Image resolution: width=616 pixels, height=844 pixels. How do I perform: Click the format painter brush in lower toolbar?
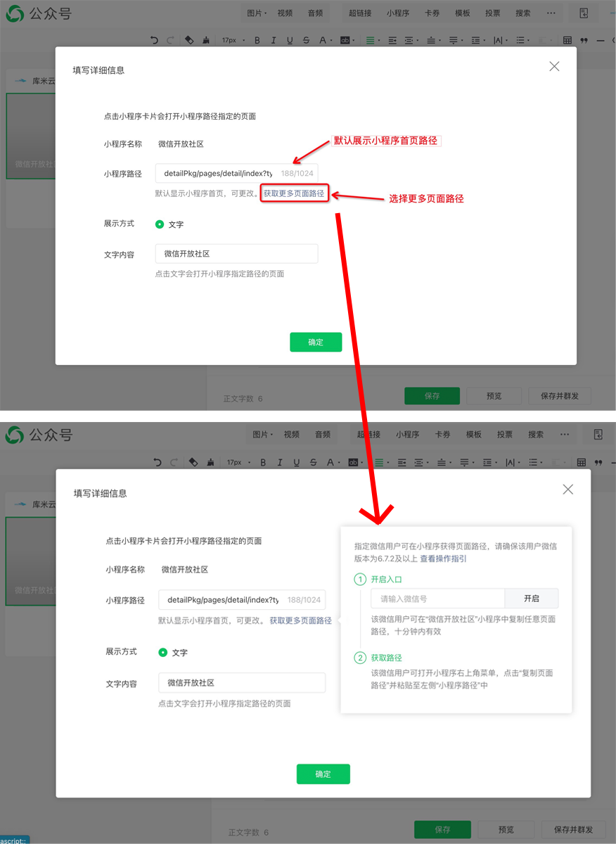tap(211, 462)
